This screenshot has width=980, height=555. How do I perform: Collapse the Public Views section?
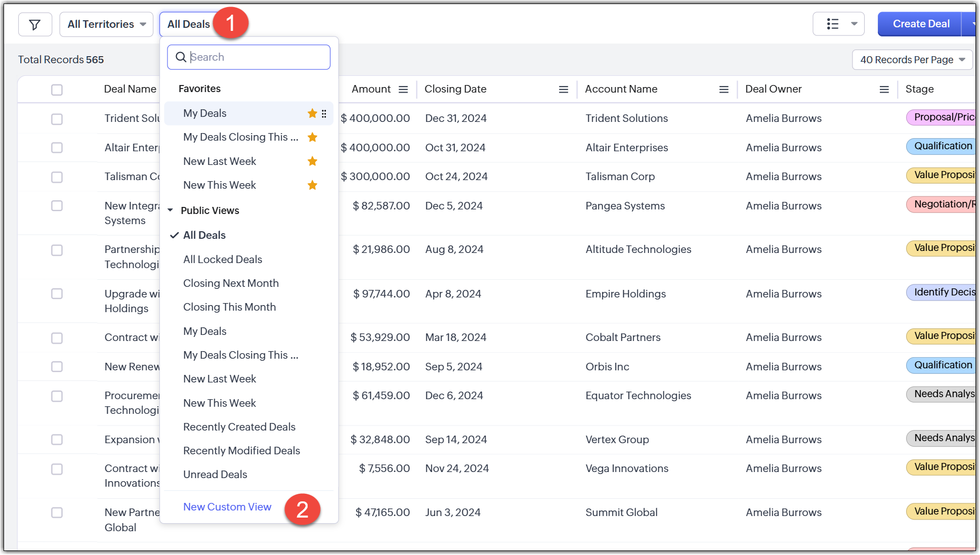point(171,210)
